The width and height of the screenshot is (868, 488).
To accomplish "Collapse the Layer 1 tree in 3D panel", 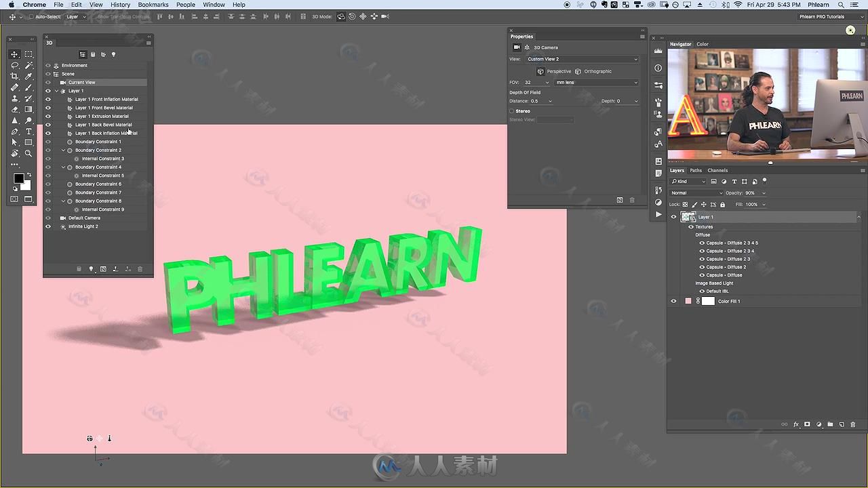I will coord(57,91).
